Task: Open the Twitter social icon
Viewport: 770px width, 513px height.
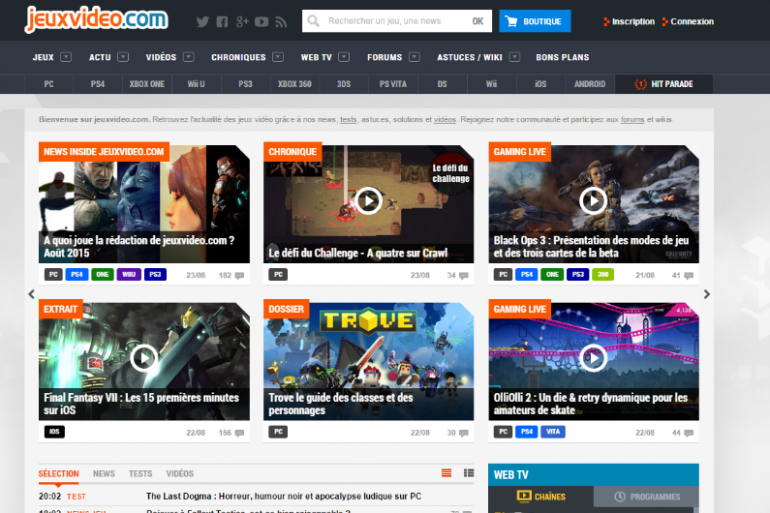Action: [x=202, y=22]
